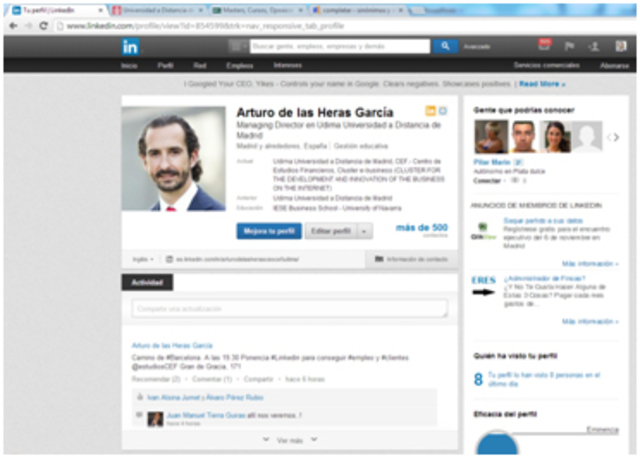
Task: Click the Avanzada search link
Action: click(x=476, y=47)
